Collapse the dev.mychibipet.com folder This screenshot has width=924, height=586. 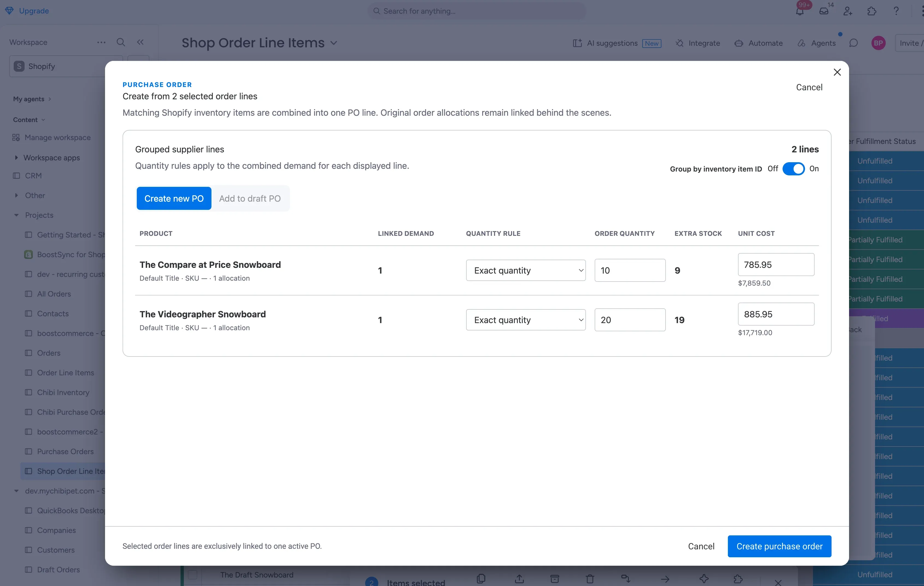pos(16,491)
